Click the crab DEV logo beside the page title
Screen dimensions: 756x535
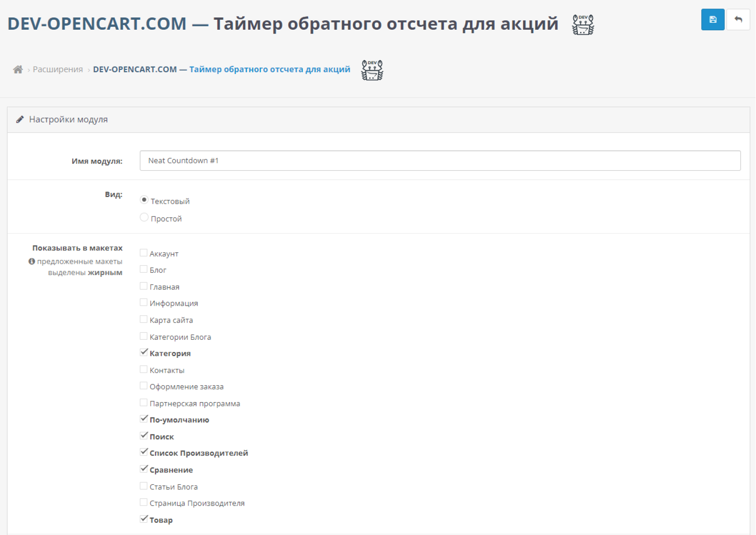[x=583, y=25]
